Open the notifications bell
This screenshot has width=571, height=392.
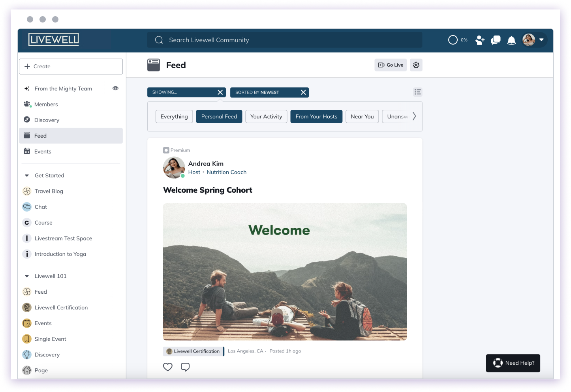point(511,40)
